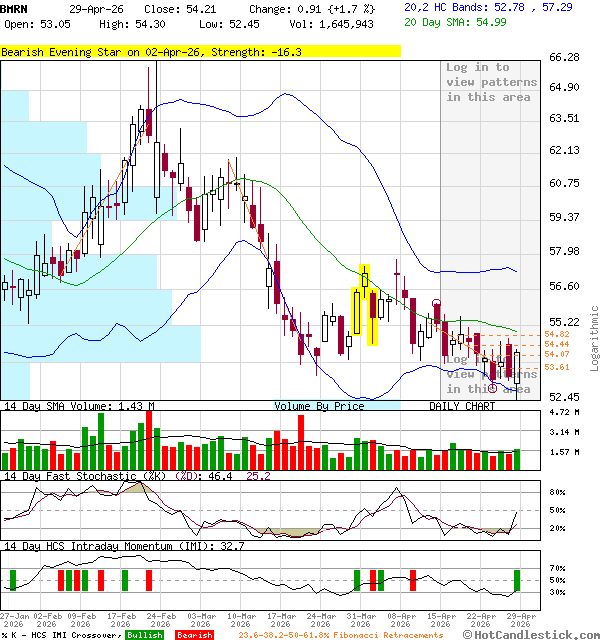Click the yellow highlighted Evening Star candlestick pattern
600x640 pixels.
tap(365, 305)
